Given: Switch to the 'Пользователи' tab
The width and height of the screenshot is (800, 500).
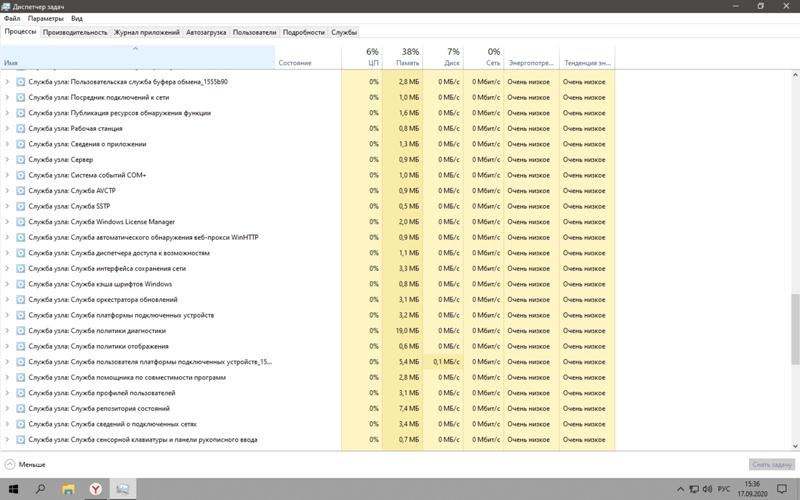Looking at the screenshot, I should tap(254, 32).
